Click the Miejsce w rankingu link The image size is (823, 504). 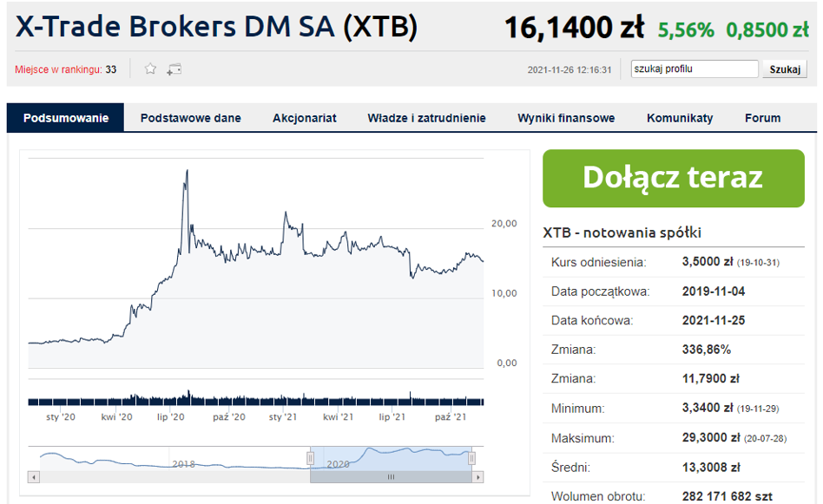tap(58, 69)
